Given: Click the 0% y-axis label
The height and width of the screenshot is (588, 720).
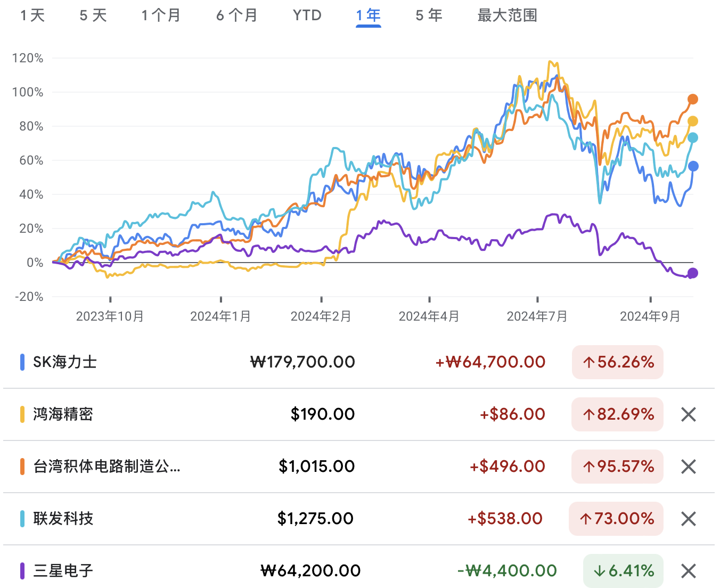Looking at the screenshot, I should (x=35, y=263).
